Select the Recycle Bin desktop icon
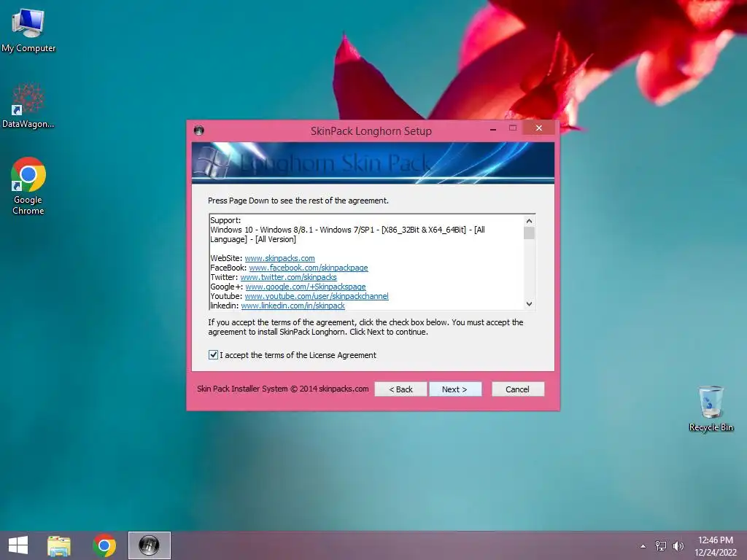747x560 pixels. click(x=711, y=408)
